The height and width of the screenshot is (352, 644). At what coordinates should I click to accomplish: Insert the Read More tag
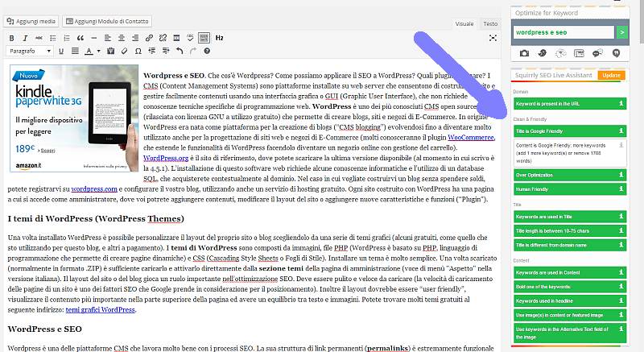[176, 38]
